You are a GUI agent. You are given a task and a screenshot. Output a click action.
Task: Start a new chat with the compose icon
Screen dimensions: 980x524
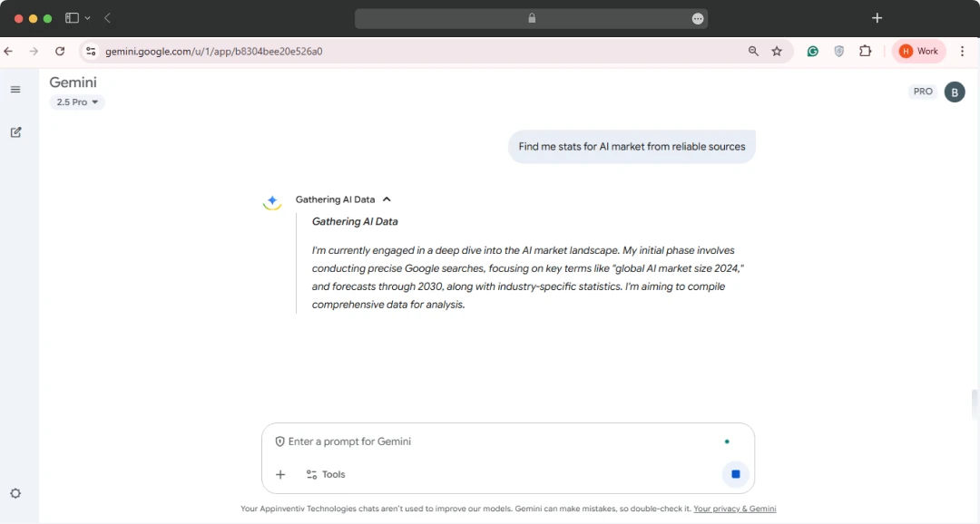tap(15, 132)
